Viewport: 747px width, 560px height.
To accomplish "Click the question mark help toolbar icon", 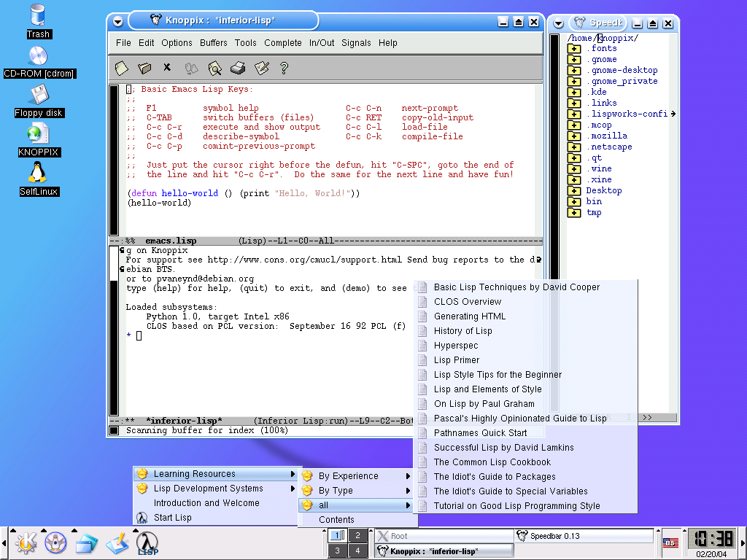I will pos(284,68).
